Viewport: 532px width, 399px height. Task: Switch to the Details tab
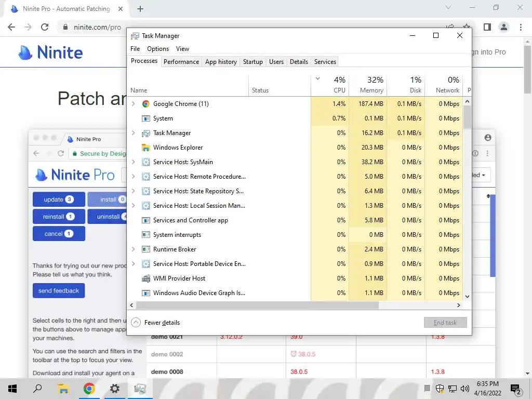pos(299,62)
